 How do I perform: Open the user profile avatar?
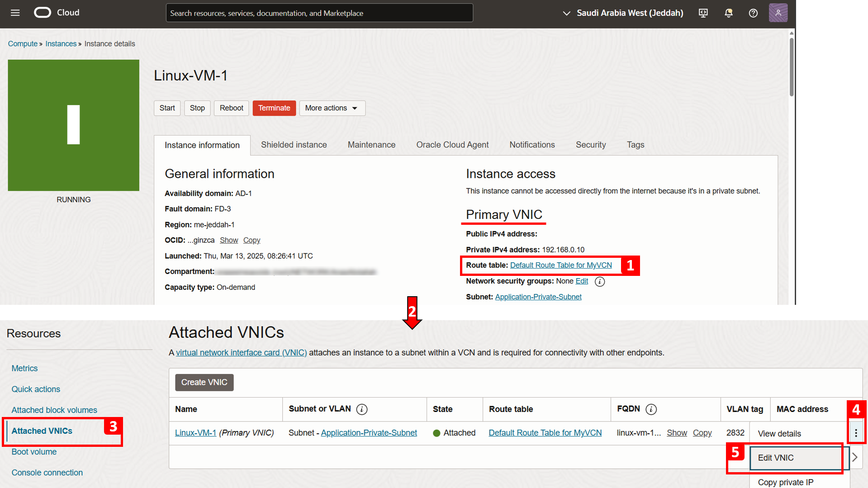[778, 13]
